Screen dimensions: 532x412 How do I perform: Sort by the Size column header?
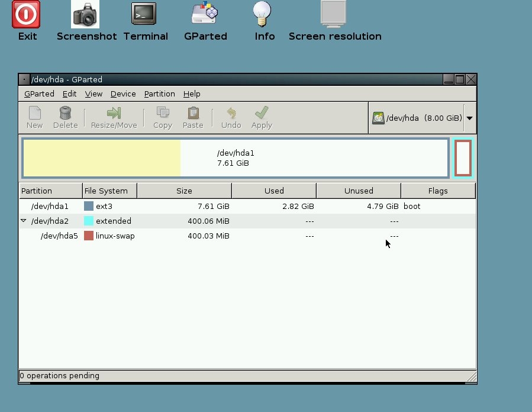(x=184, y=191)
